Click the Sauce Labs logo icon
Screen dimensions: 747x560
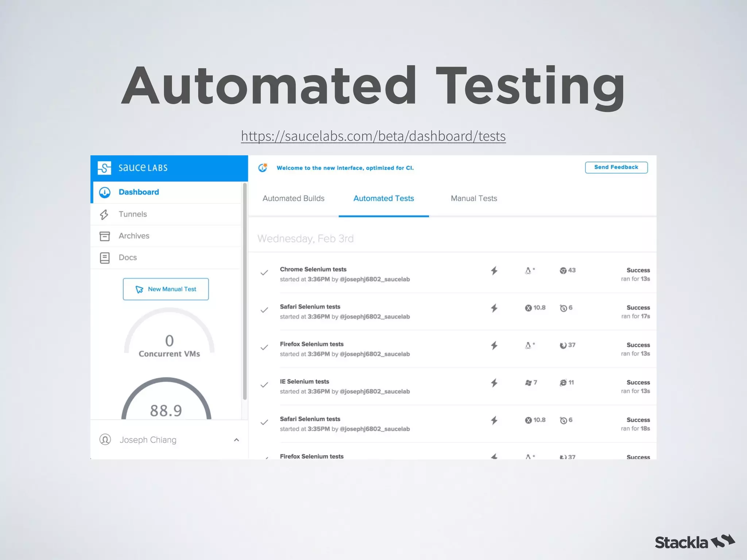click(x=104, y=168)
